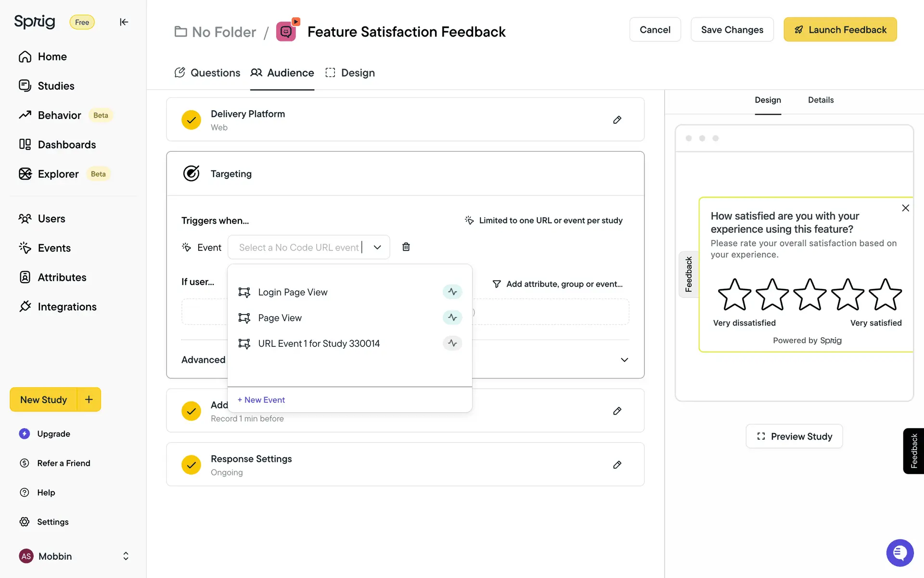Click the Launch Feedback button
This screenshot has width=924, height=578.
click(840, 30)
